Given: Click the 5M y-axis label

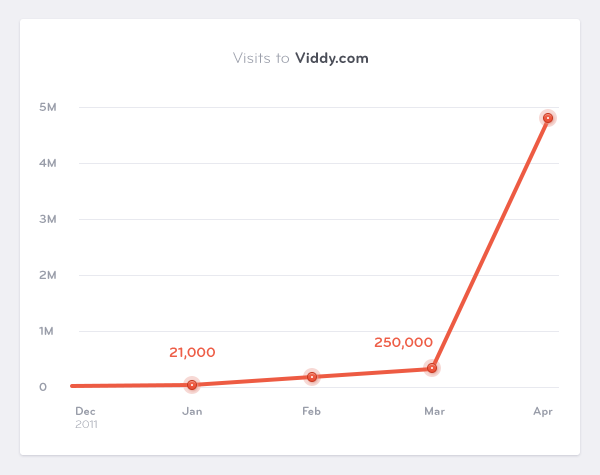Looking at the screenshot, I should (47, 107).
